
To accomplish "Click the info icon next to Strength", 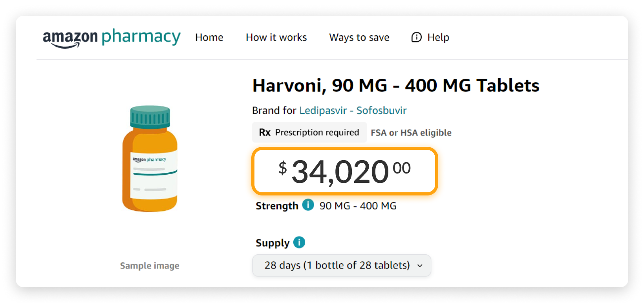I will [x=308, y=205].
